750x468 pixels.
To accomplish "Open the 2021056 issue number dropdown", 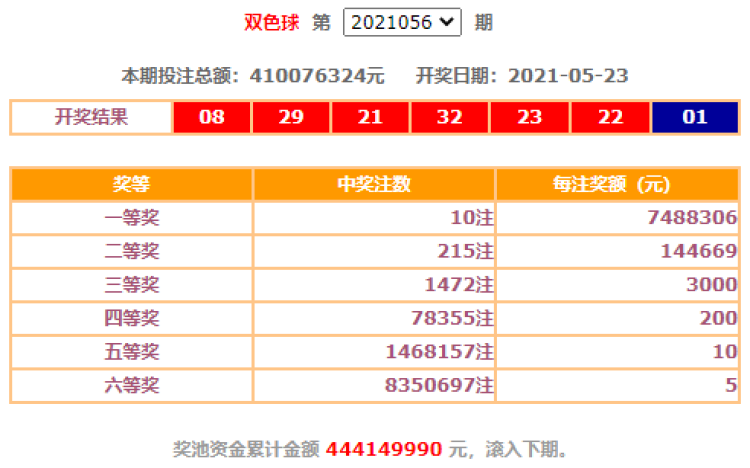I will pyautogui.click(x=402, y=22).
